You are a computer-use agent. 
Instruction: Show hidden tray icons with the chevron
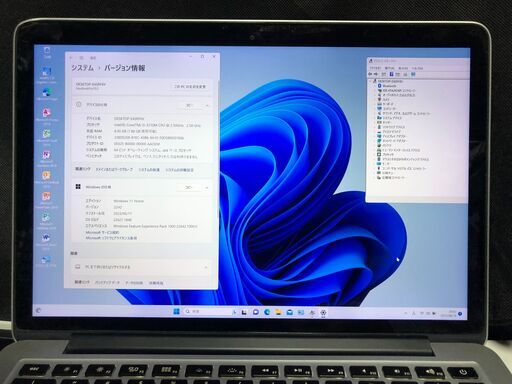tap(406, 313)
